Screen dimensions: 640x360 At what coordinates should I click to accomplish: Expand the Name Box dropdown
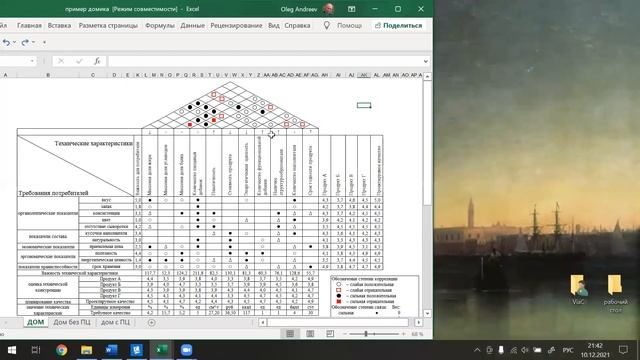(x=32, y=61)
